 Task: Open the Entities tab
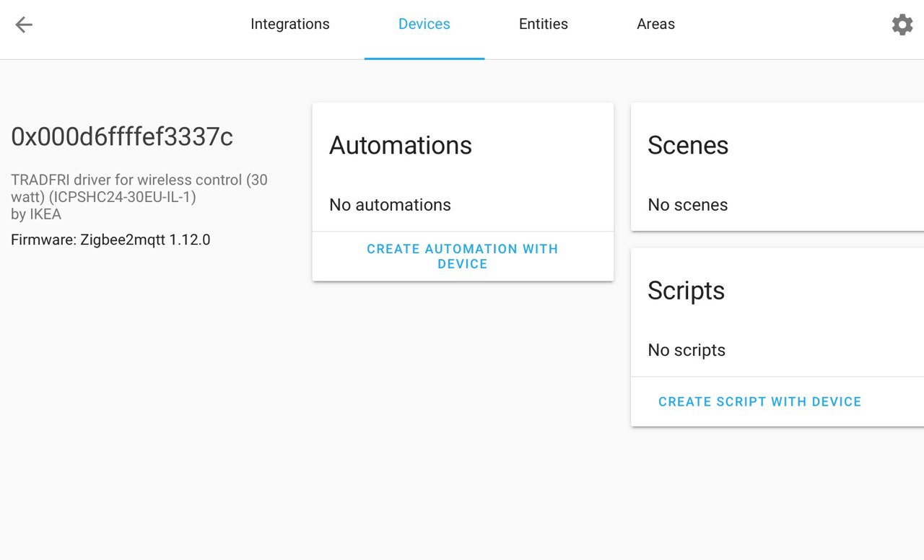(543, 25)
